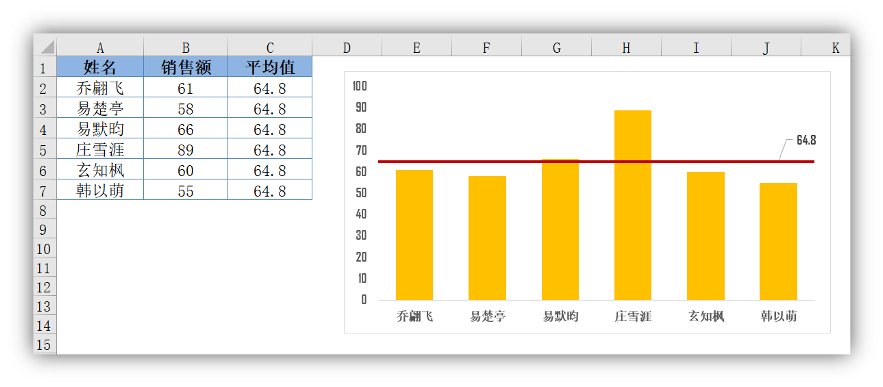Click chart axis label 乔翩飞

pyautogui.click(x=415, y=317)
